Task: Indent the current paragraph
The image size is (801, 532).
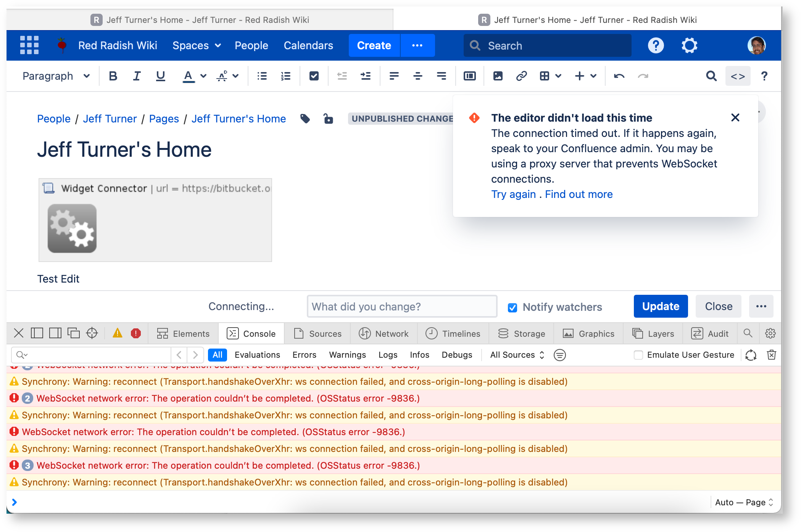Action: [366, 76]
